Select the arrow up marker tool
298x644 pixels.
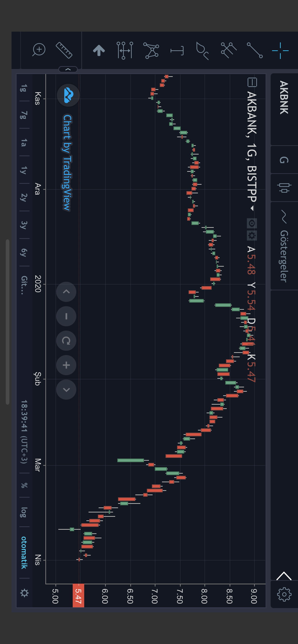click(x=99, y=51)
